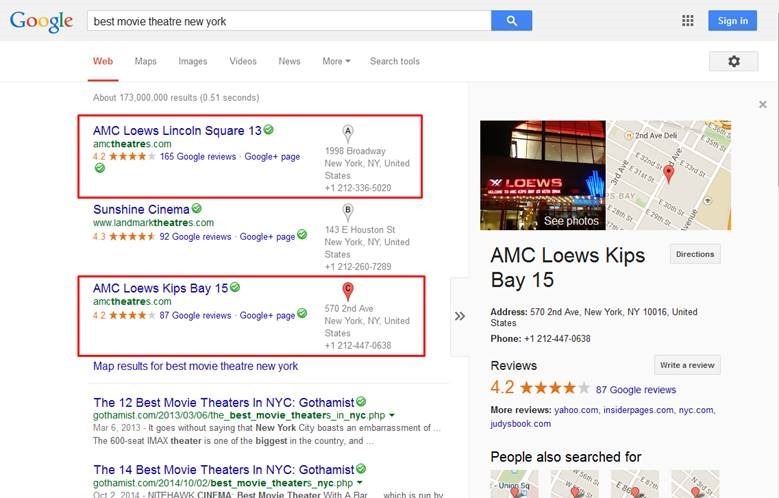Screen dimensions: 779x498
Task: Switch to the Images tab
Action: click(193, 61)
